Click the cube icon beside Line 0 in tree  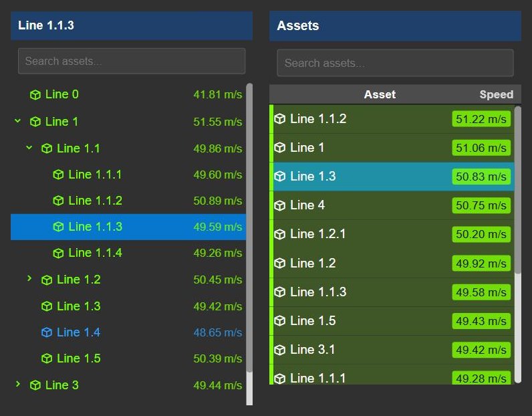35,95
